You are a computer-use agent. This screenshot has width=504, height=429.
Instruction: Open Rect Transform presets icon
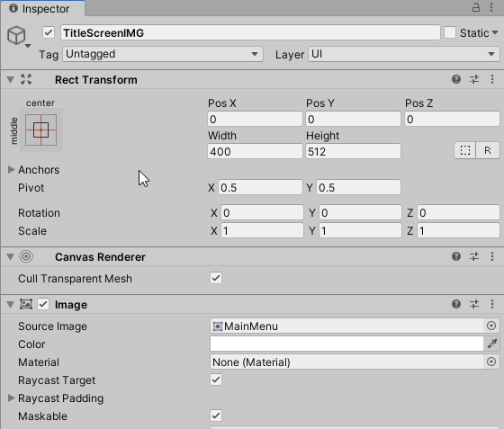click(474, 79)
